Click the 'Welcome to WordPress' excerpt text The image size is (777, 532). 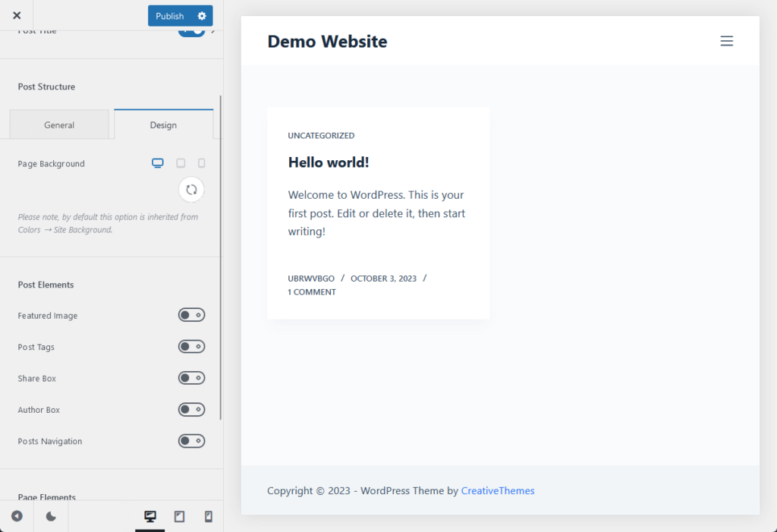click(376, 213)
